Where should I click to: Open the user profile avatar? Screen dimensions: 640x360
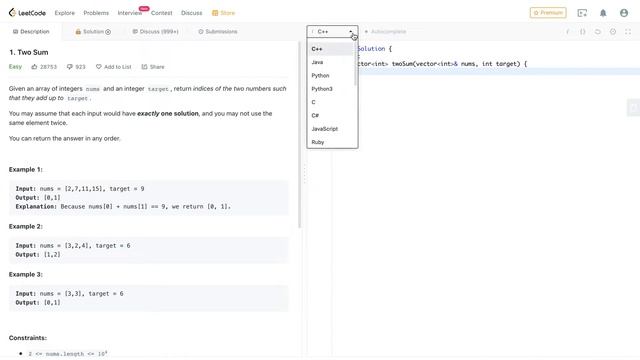[624, 13]
